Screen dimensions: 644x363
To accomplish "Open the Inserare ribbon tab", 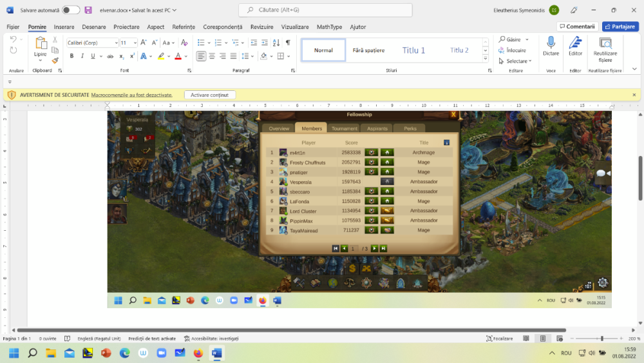I will pos(64,26).
